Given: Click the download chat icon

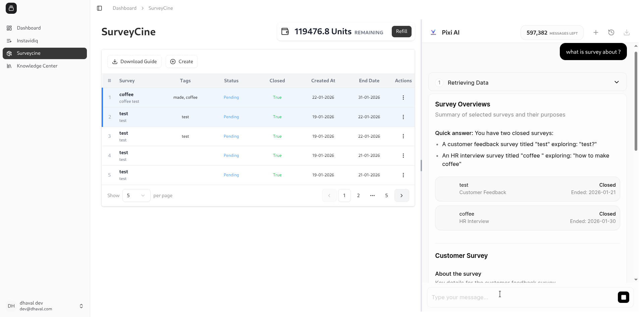Looking at the screenshot, I should point(627,33).
